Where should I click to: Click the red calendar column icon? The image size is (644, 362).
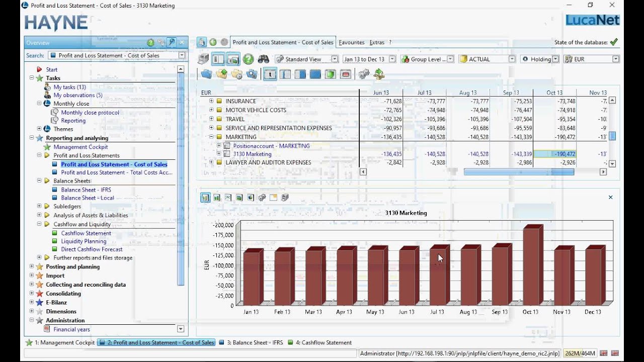click(x=346, y=74)
